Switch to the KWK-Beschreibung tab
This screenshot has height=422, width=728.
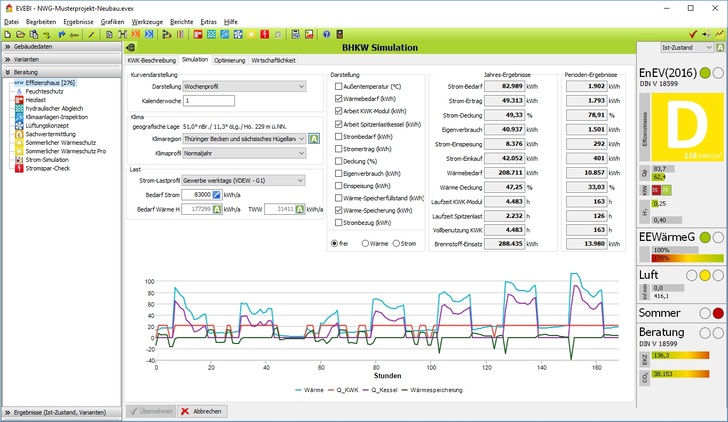pos(152,60)
